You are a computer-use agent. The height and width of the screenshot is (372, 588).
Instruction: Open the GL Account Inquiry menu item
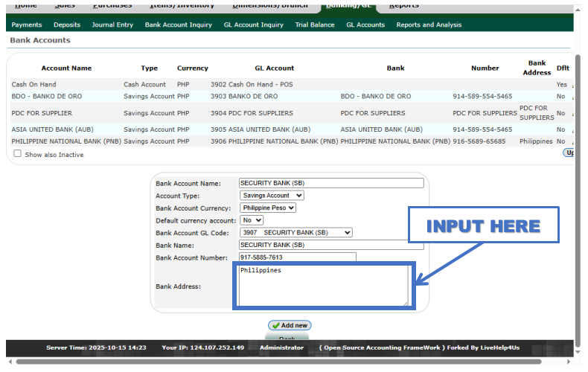pyautogui.click(x=253, y=25)
